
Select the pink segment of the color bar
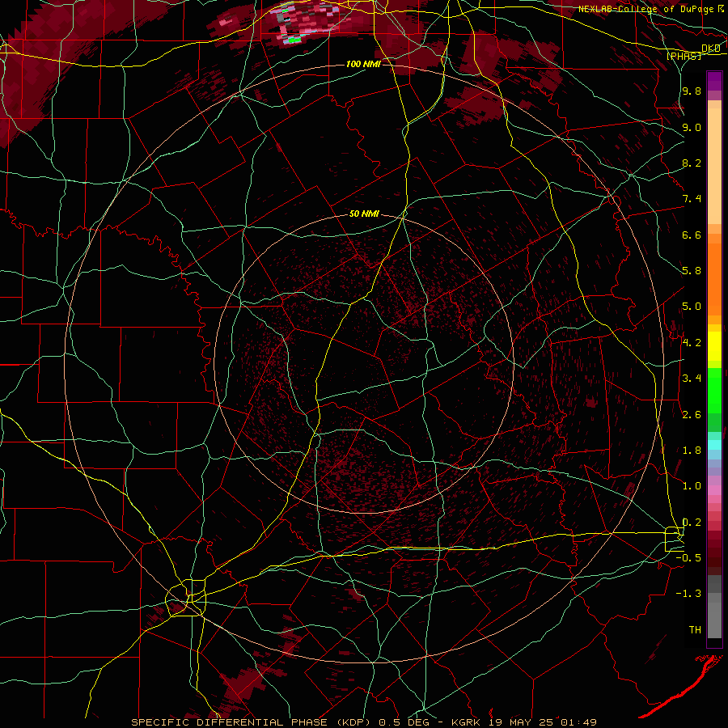pyautogui.click(x=714, y=490)
